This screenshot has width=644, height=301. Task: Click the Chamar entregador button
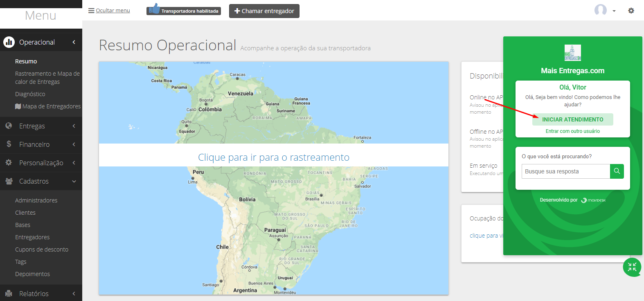(264, 11)
